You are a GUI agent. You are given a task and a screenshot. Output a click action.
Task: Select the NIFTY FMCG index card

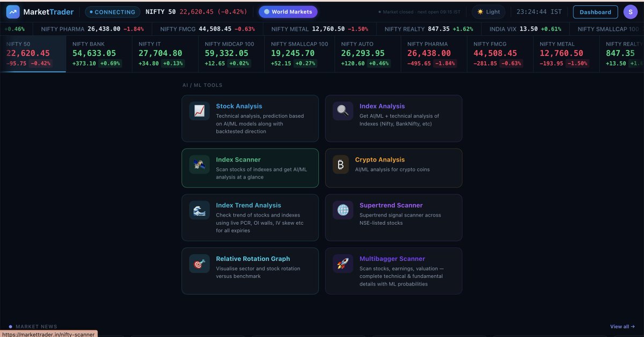[500, 54]
